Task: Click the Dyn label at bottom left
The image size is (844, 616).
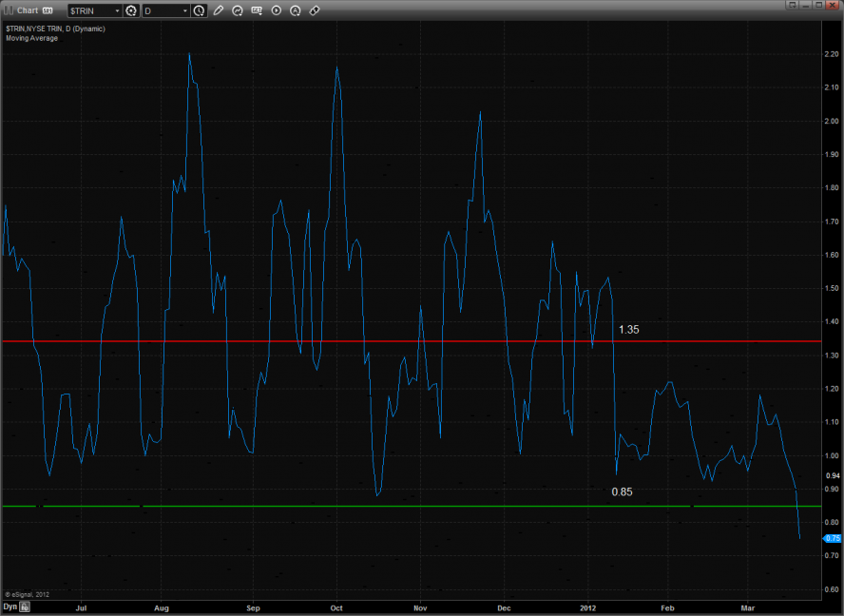Action: coord(10,606)
